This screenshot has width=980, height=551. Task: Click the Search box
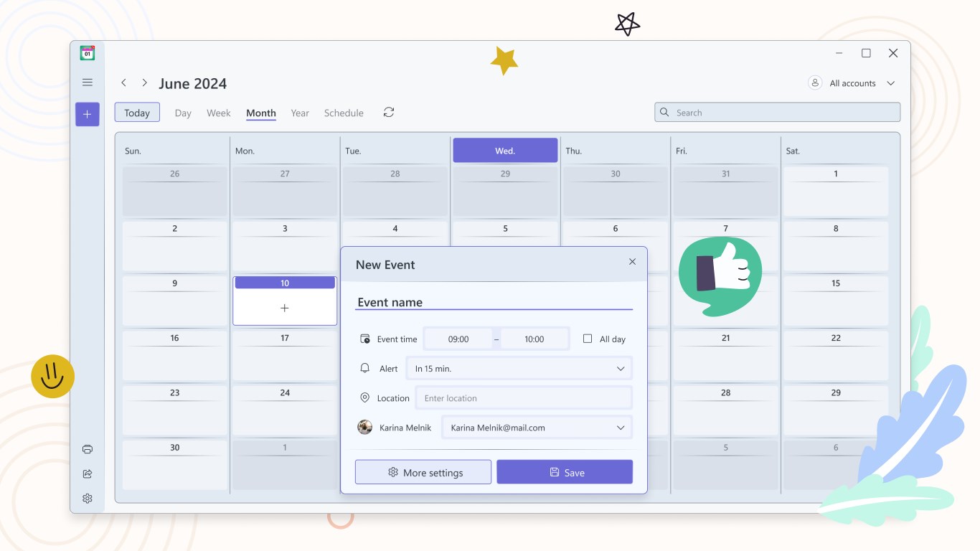click(x=777, y=113)
